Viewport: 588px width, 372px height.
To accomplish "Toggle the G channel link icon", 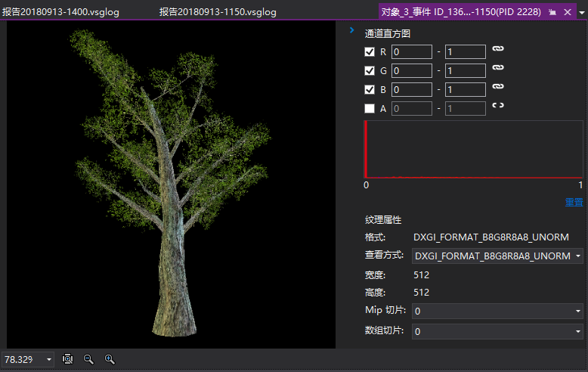I will click(497, 67).
